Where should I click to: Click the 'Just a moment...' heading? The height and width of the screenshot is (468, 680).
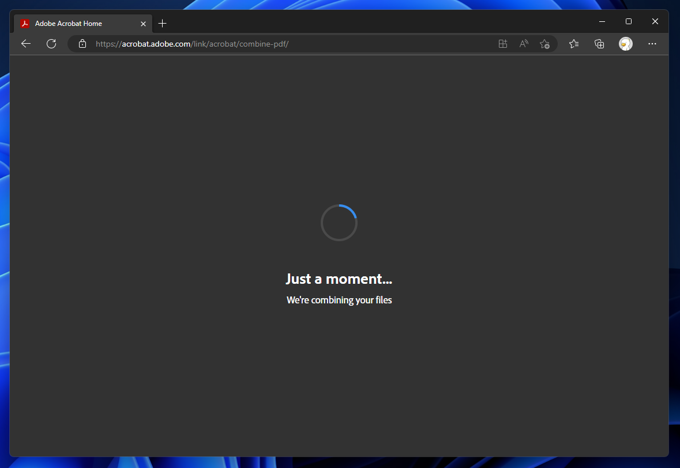tap(339, 278)
